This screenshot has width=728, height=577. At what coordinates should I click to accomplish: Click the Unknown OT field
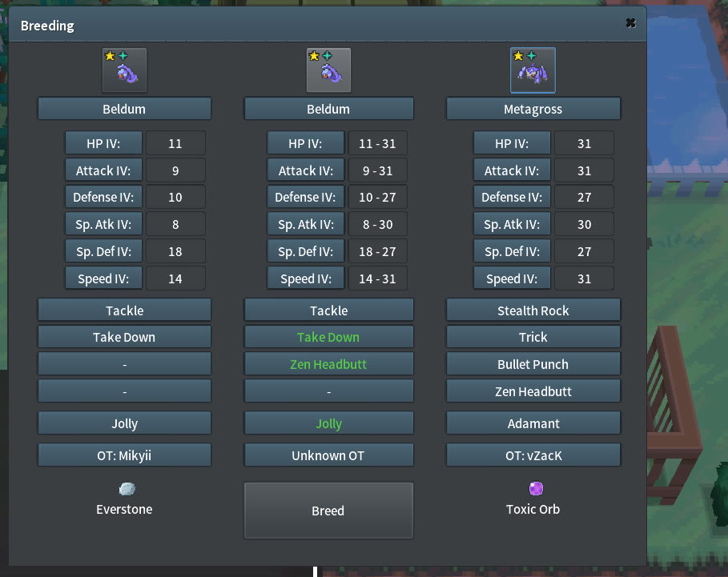[328, 455]
